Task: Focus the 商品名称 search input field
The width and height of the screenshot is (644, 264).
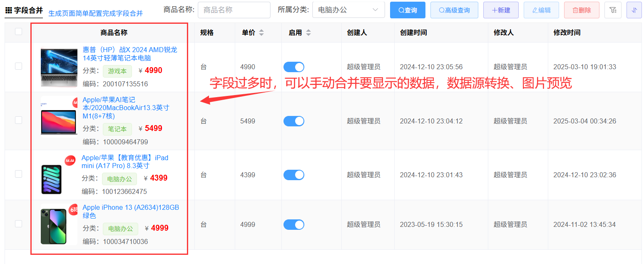Action: [x=234, y=10]
